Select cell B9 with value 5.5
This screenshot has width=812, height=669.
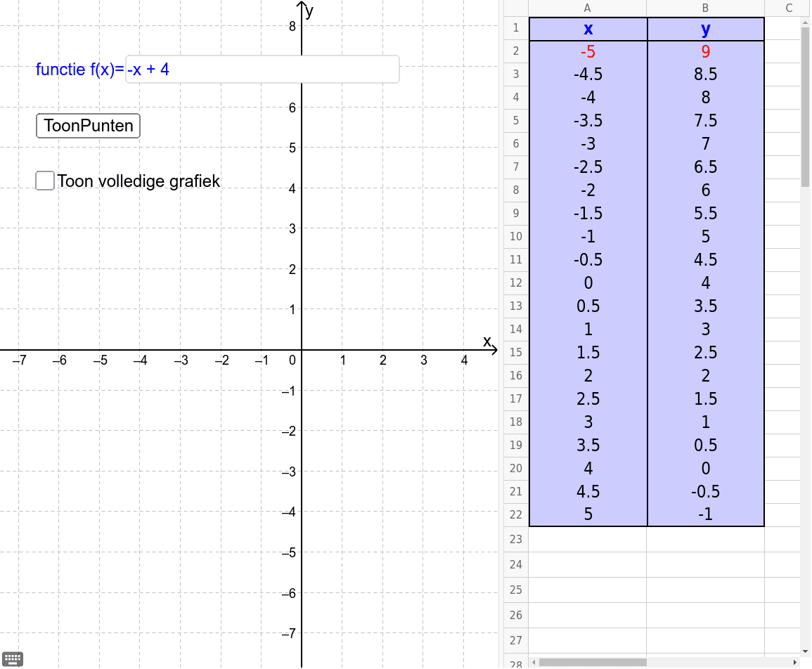tap(705, 214)
